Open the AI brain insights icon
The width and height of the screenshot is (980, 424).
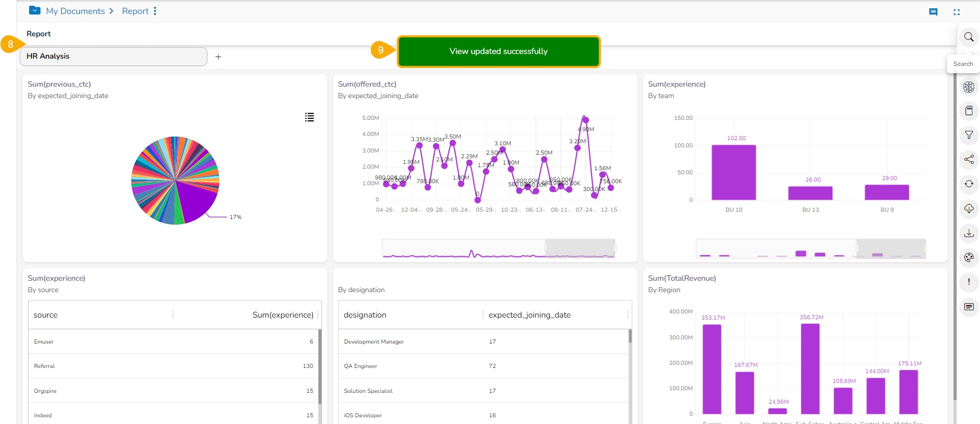click(969, 87)
